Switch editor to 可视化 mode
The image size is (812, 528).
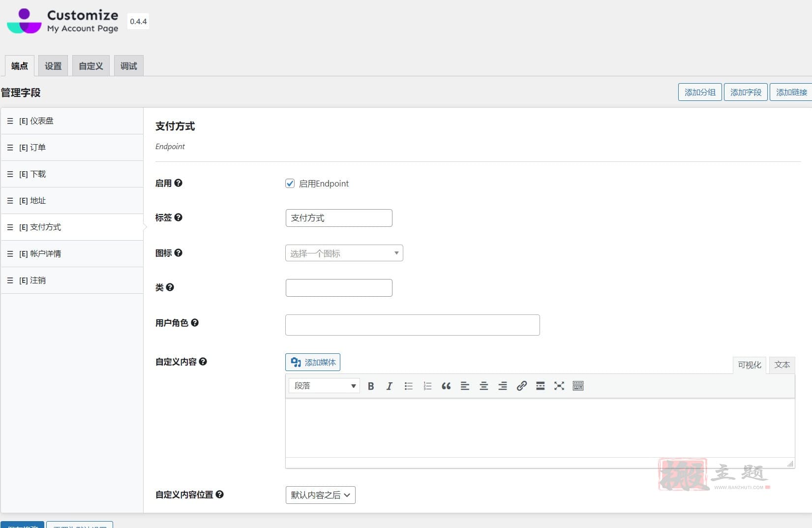click(750, 365)
